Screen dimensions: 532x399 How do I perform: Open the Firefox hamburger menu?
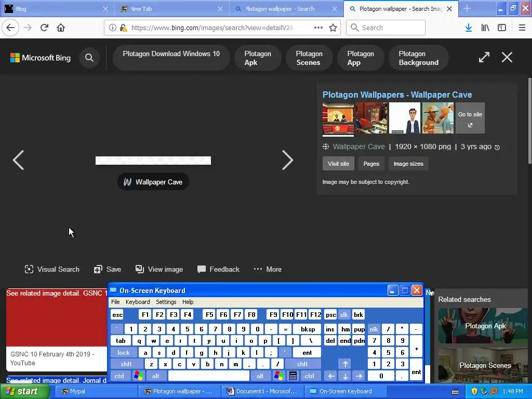coord(522,28)
